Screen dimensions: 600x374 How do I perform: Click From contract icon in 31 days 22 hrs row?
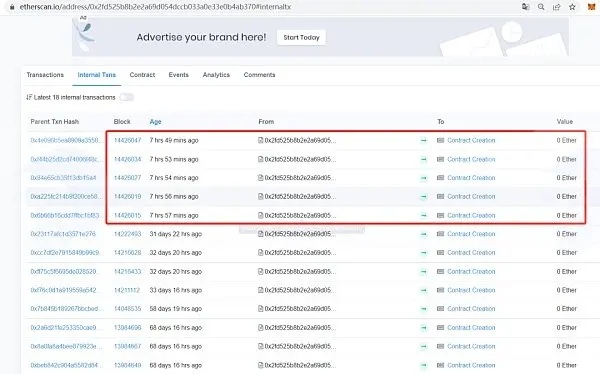pos(261,234)
